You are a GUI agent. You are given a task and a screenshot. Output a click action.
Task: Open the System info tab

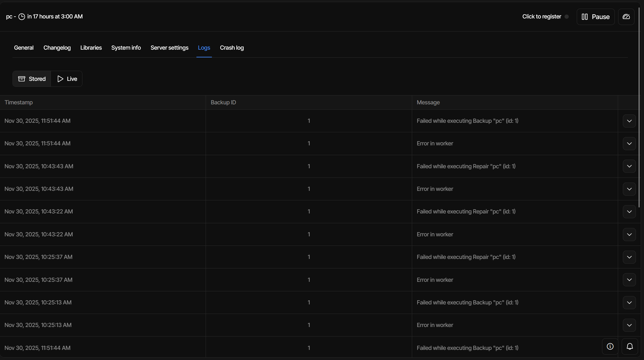(126, 48)
